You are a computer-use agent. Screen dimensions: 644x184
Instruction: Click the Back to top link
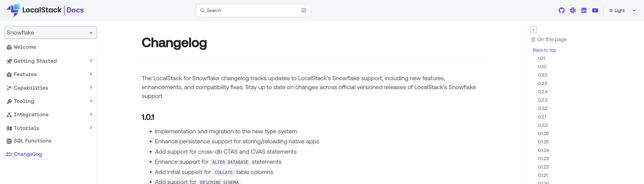click(544, 50)
